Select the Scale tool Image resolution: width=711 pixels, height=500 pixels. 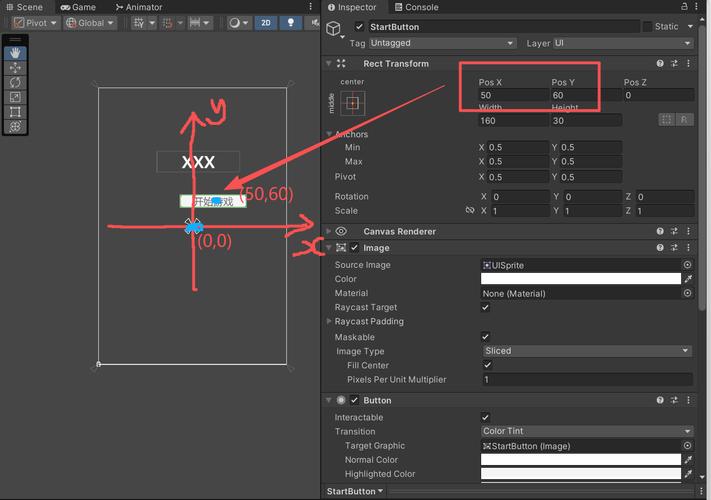tap(16, 97)
